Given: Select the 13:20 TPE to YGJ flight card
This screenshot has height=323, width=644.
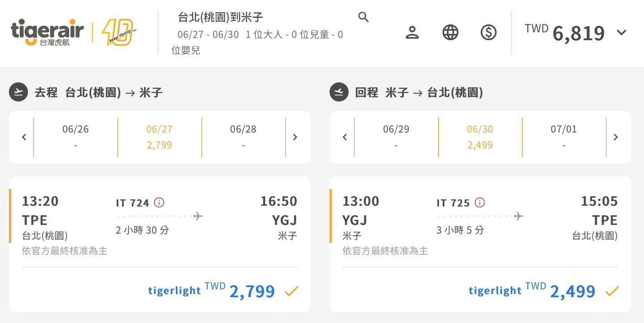Looking at the screenshot, I should 159,224.
